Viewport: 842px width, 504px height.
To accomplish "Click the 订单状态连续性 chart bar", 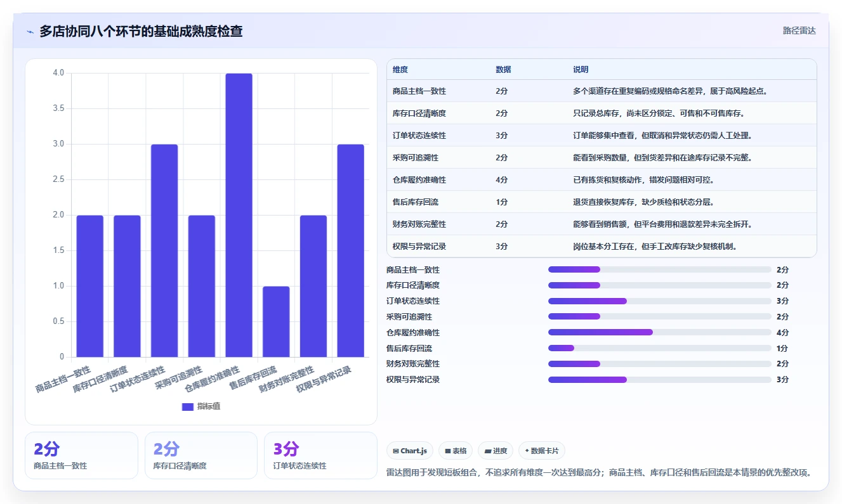I will (x=164, y=250).
